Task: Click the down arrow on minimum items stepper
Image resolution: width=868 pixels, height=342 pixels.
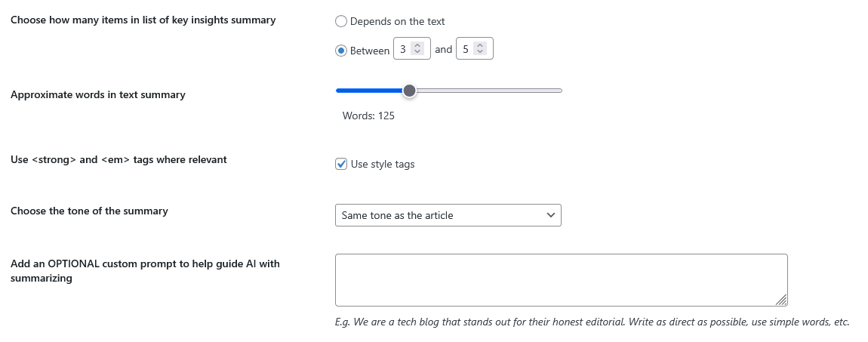Action: (x=418, y=52)
